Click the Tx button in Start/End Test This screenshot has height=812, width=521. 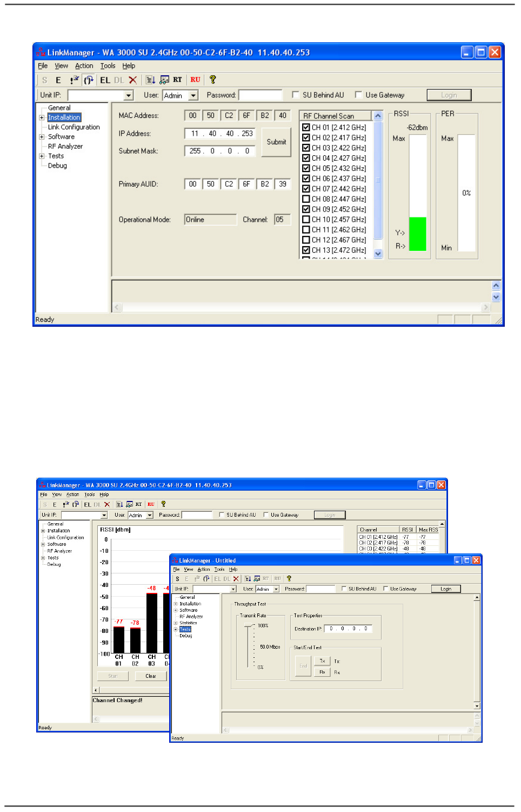pyautogui.click(x=322, y=661)
